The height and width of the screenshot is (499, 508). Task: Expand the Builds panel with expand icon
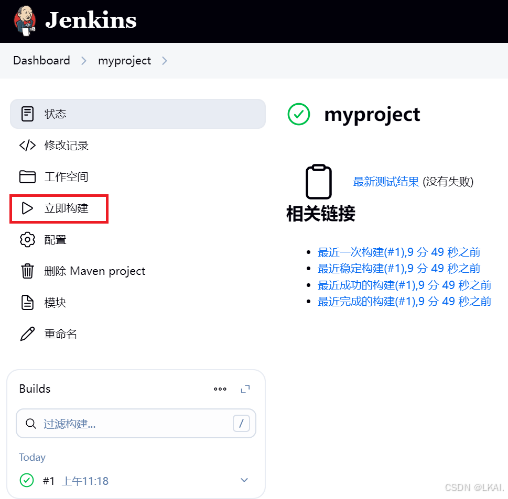[x=245, y=389]
